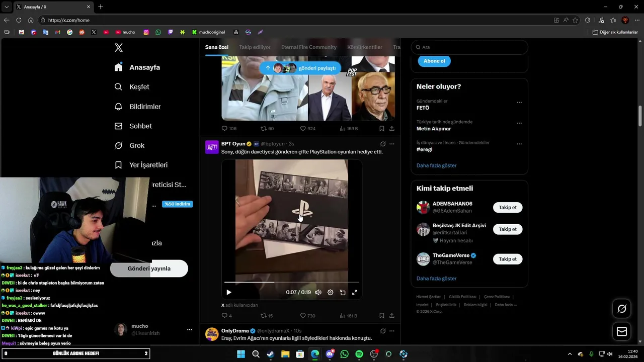Open Bildirimler notifications
This screenshot has width=644, height=362.
click(x=138, y=107)
